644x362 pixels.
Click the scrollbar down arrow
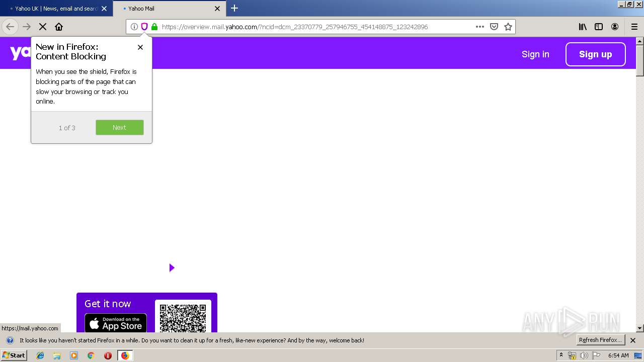(x=640, y=328)
